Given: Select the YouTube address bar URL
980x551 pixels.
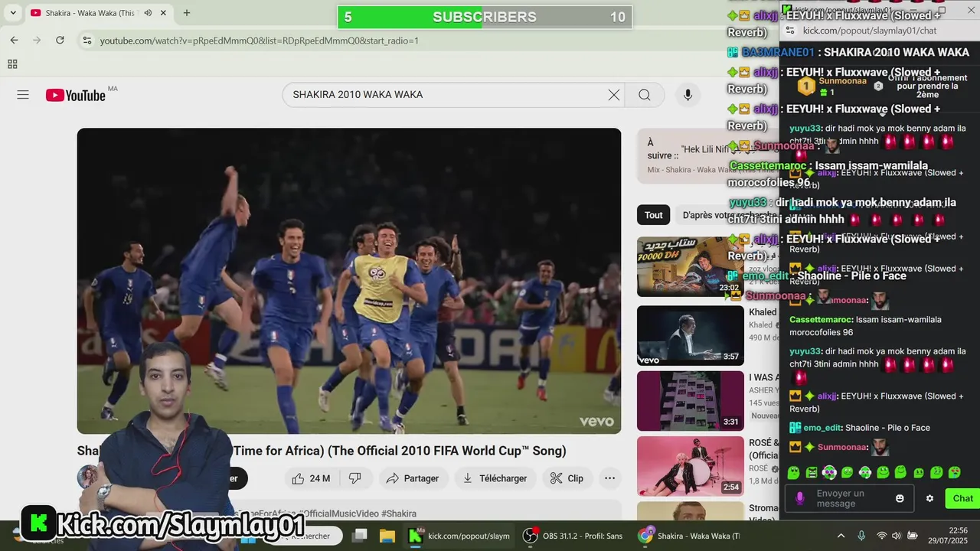Looking at the screenshot, I should coord(259,41).
